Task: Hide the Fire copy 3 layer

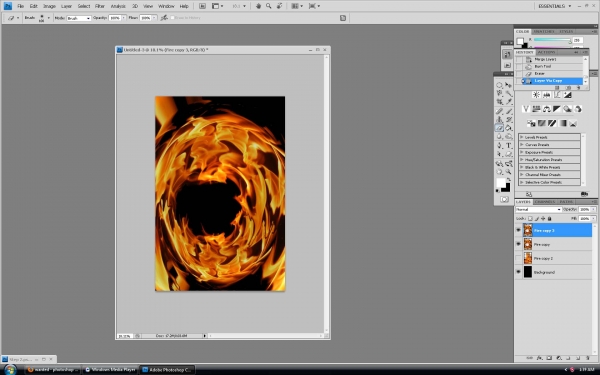Action: (x=518, y=230)
